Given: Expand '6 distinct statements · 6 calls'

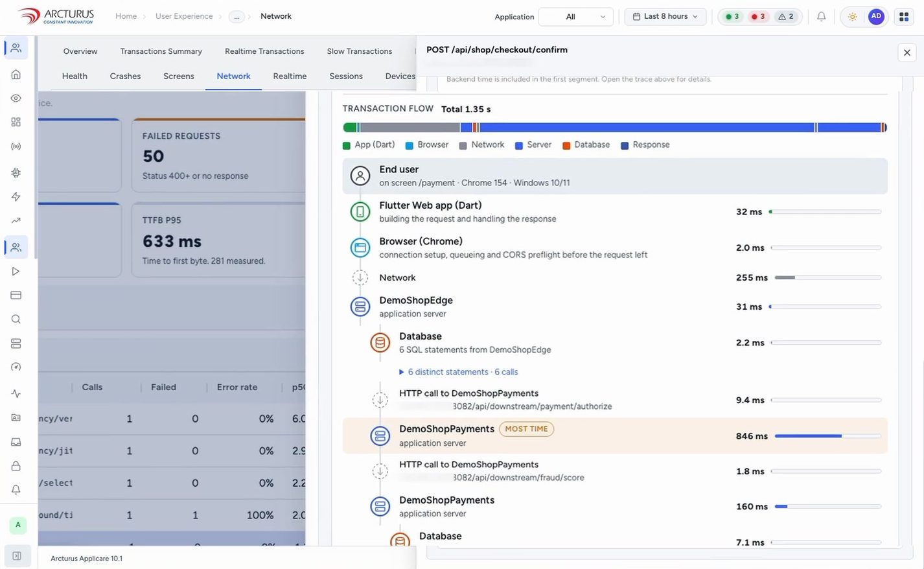Looking at the screenshot, I should [459, 372].
